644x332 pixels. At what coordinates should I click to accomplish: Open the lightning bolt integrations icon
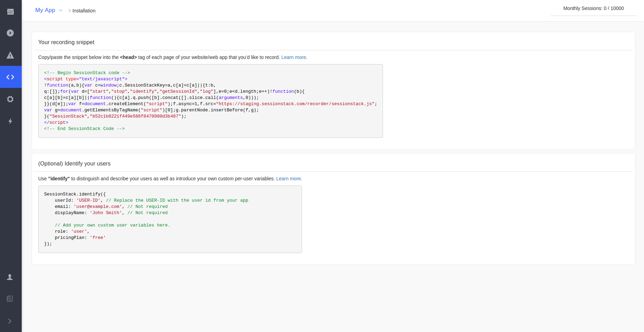[x=10, y=121]
